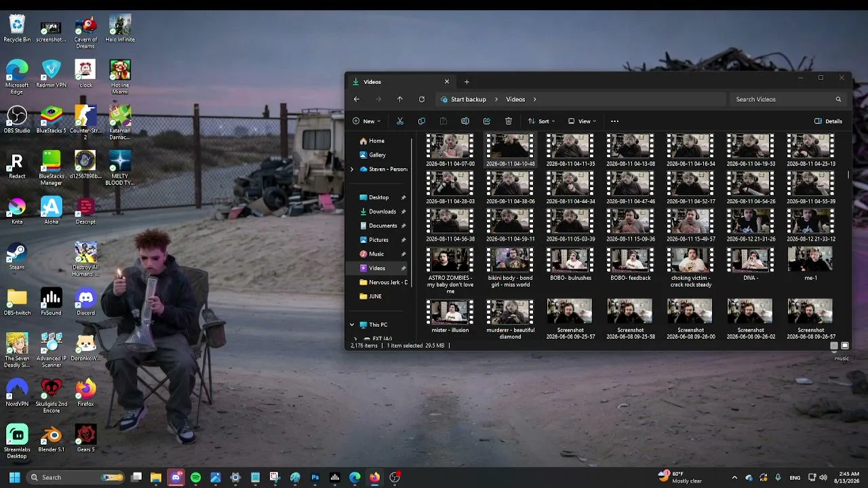Open the Sort dropdown menu

coord(541,121)
